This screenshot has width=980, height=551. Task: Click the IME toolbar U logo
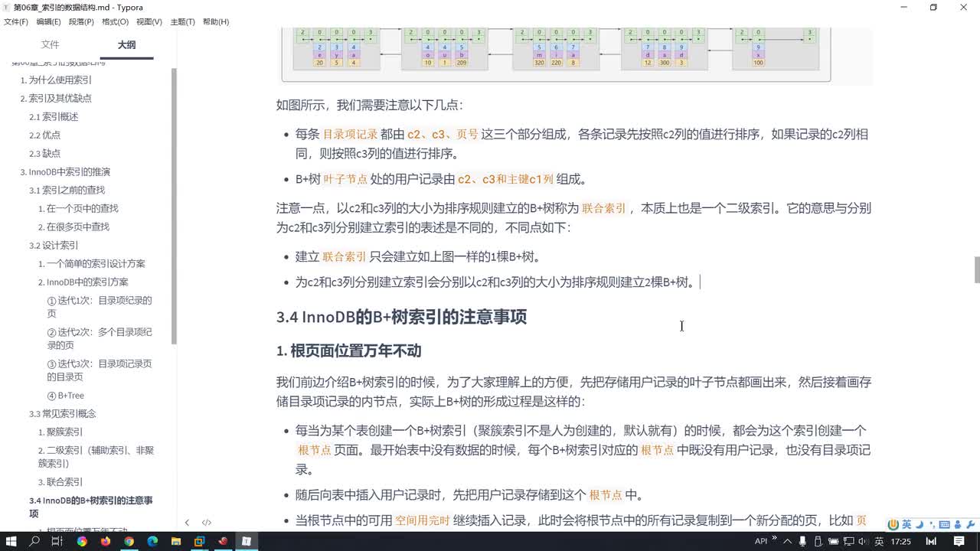click(893, 525)
